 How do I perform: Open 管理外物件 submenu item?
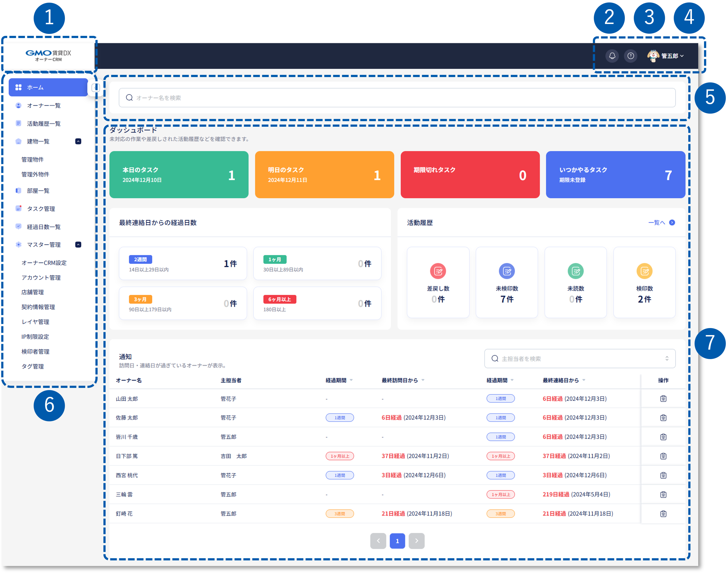(35, 174)
